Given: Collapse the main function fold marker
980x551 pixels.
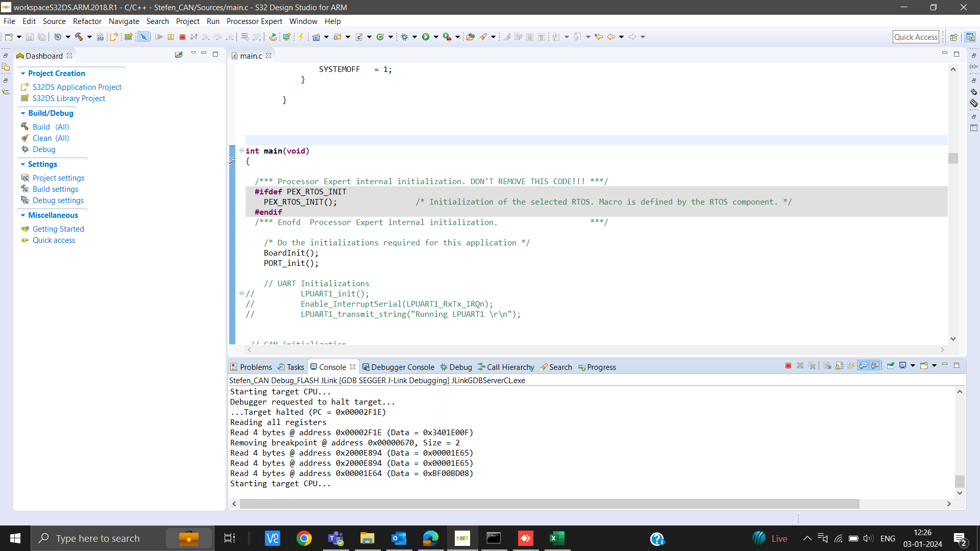Looking at the screenshot, I should [241, 151].
